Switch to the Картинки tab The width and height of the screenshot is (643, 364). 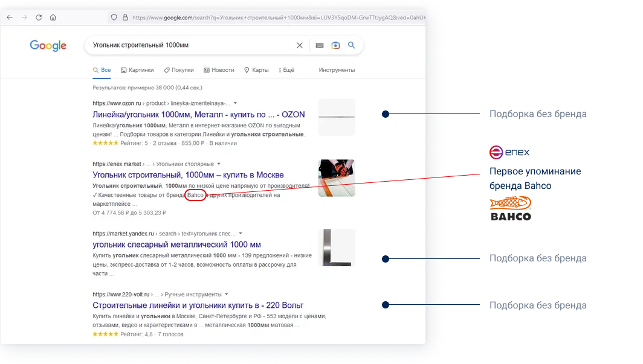137,70
